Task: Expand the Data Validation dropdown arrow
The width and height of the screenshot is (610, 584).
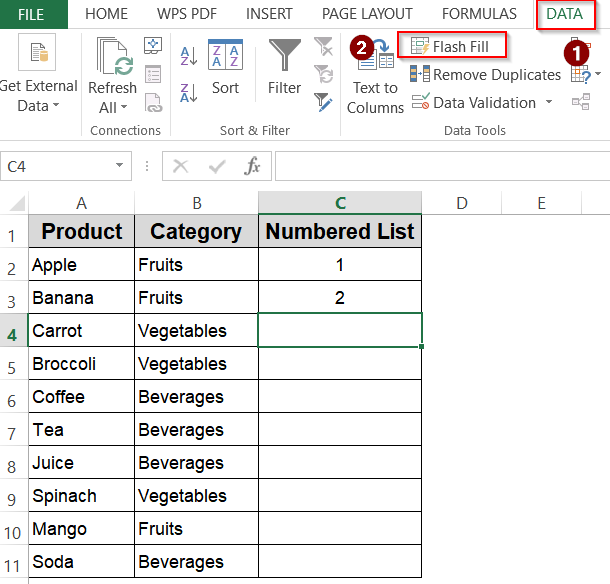Action: [x=549, y=103]
